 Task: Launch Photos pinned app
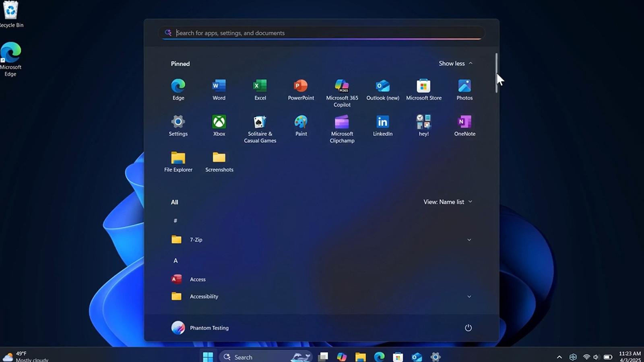point(464,90)
